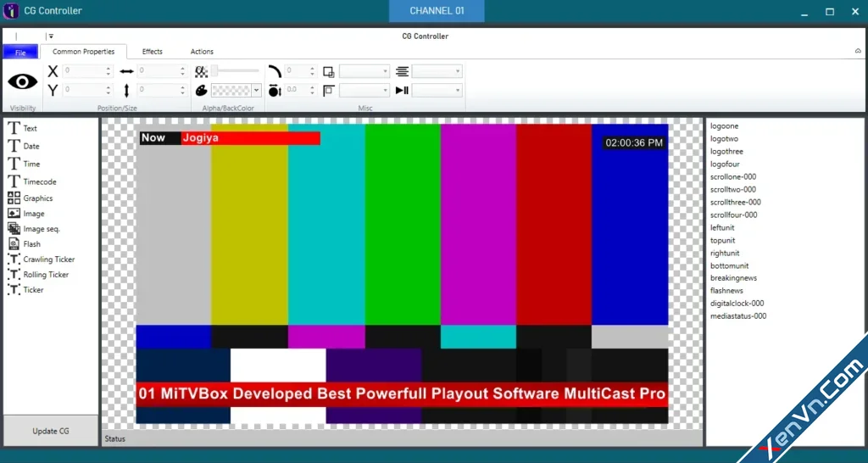Image resolution: width=868 pixels, height=463 pixels.
Task: Add a Rolling Ticker item
Action: click(x=37, y=275)
